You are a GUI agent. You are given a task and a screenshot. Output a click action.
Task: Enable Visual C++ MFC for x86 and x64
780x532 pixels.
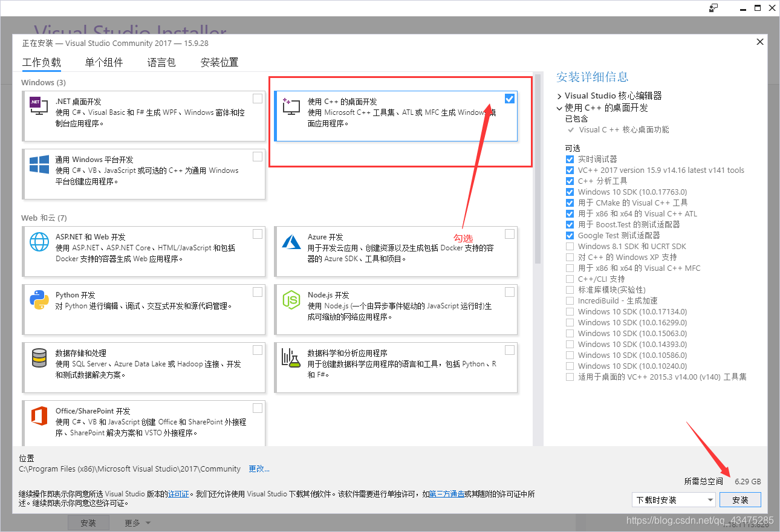[x=570, y=268]
